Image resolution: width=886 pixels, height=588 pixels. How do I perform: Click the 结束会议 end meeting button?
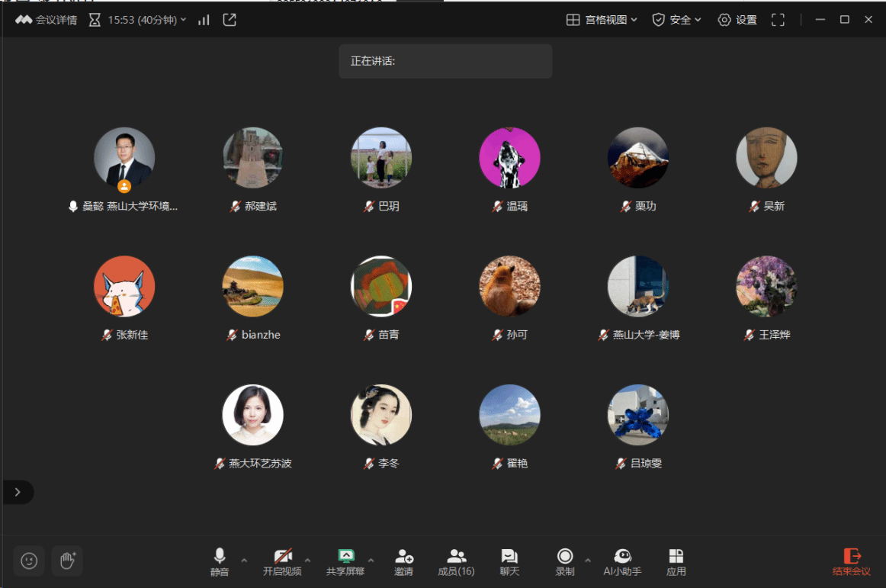(851, 562)
